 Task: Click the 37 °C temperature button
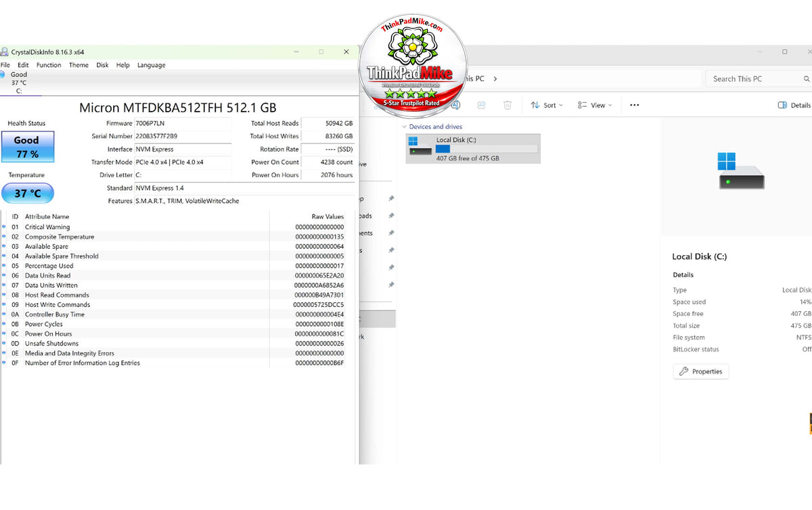click(27, 193)
